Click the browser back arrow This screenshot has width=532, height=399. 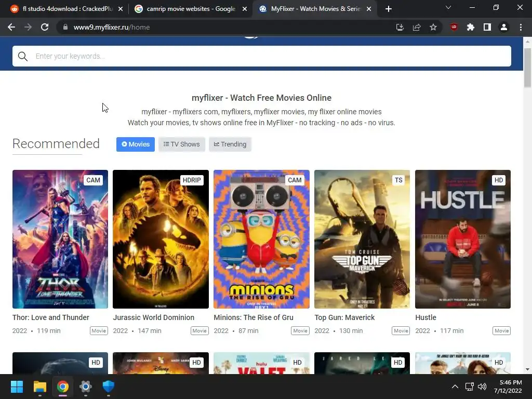[11, 27]
